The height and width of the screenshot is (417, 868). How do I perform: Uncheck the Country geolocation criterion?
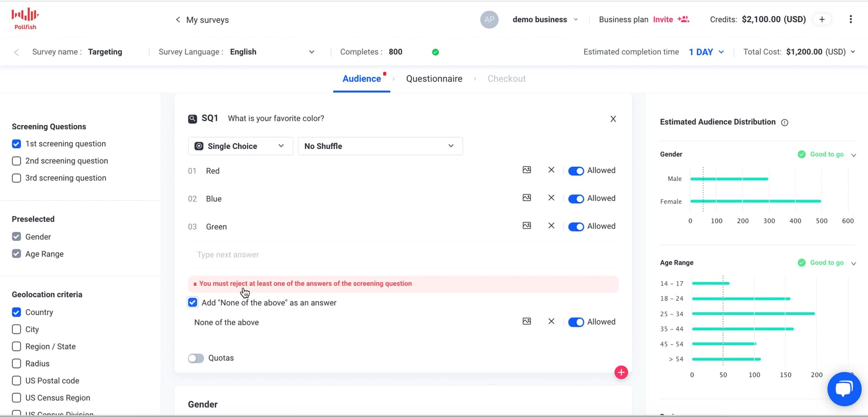tap(16, 312)
